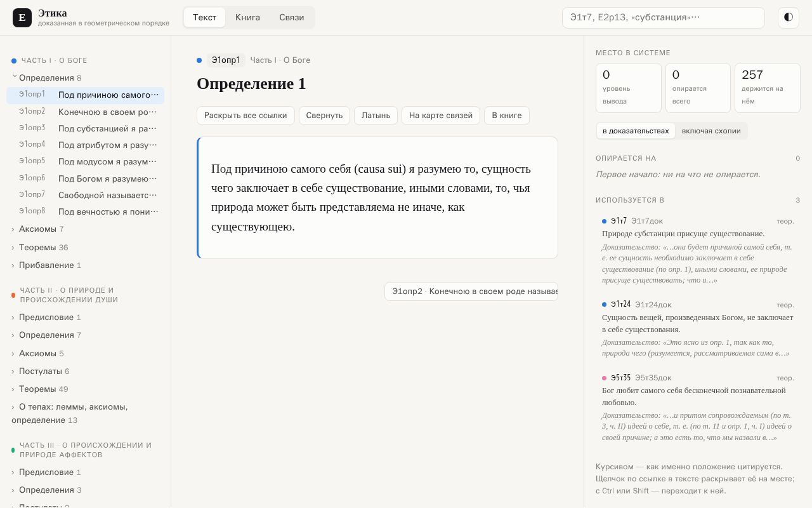Click Раскрыть все ссылки button
812x508 pixels.
pyautogui.click(x=246, y=116)
